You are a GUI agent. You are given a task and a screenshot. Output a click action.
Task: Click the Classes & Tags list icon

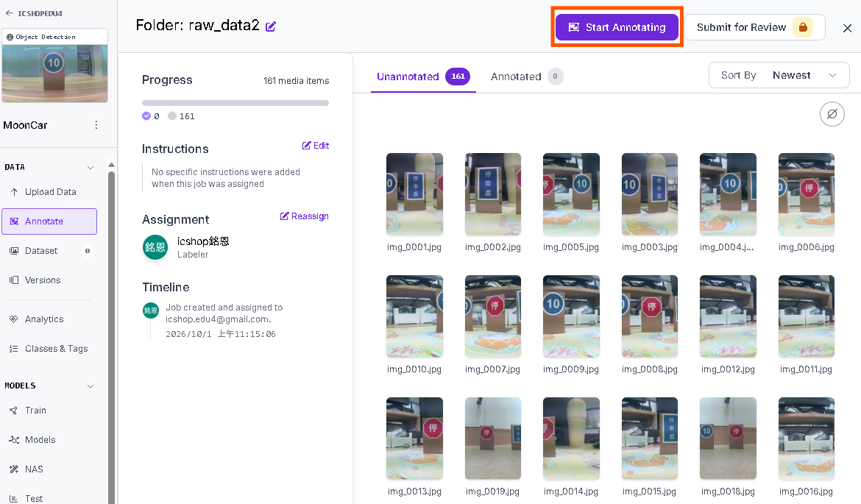click(x=14, y=349)
